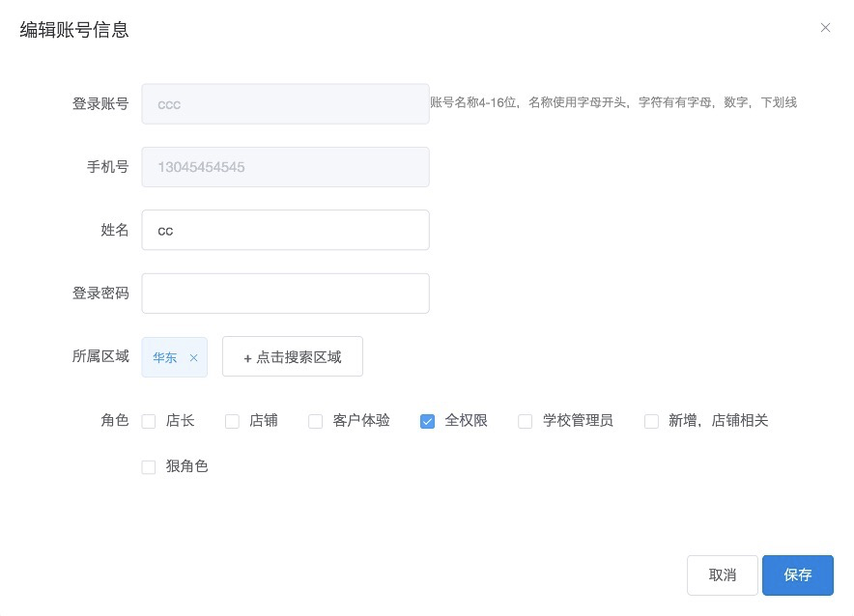The image size is (854, 616).
Task: Click the 保存 button
Action: click(798, 574)
